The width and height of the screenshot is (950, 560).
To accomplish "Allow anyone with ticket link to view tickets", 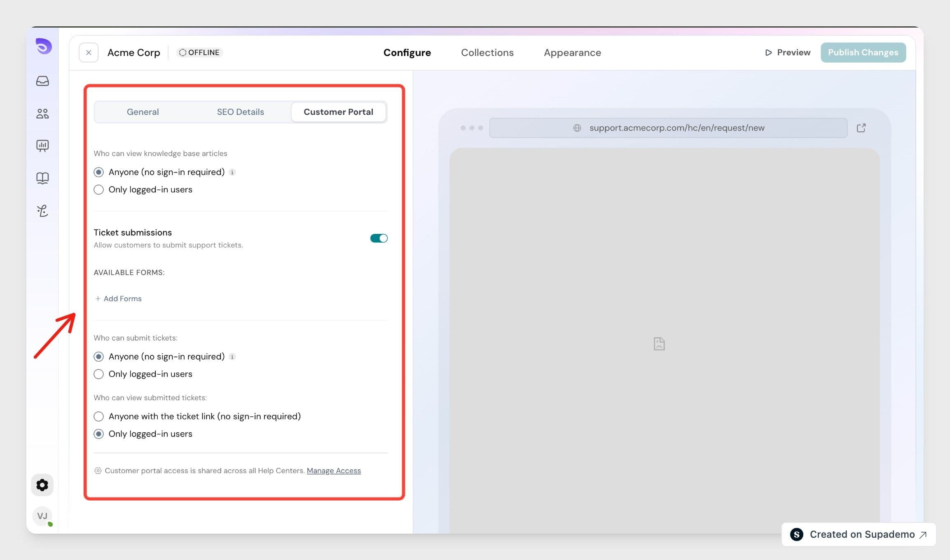I will click(x=98, y=417).
